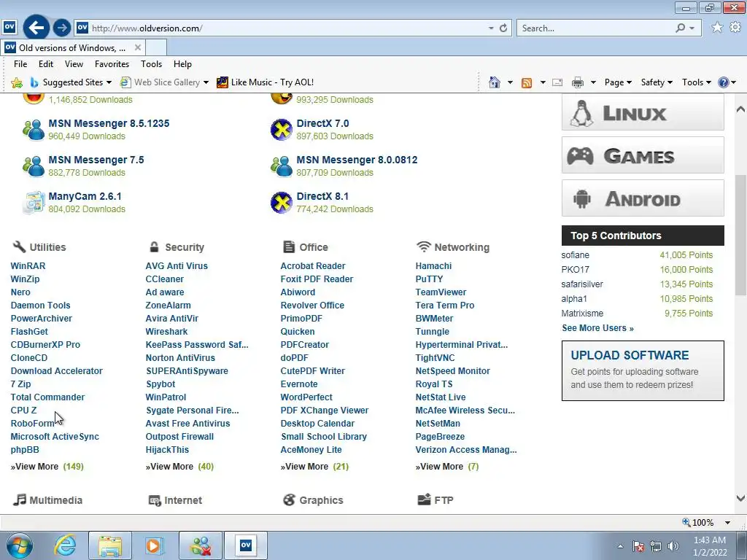747x560 pixels.
Task: Click the Read mail icon
Action: tap(557, 82)
